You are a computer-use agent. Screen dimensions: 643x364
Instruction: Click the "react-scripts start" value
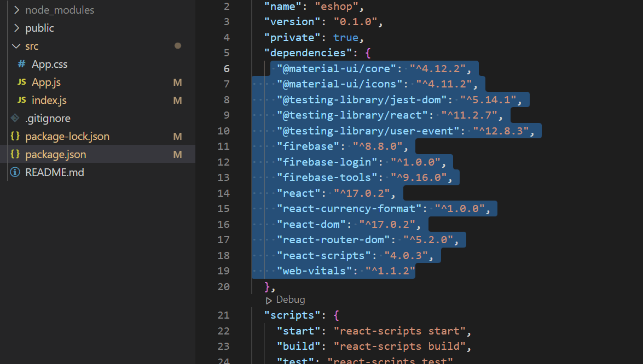pos(400,331)
